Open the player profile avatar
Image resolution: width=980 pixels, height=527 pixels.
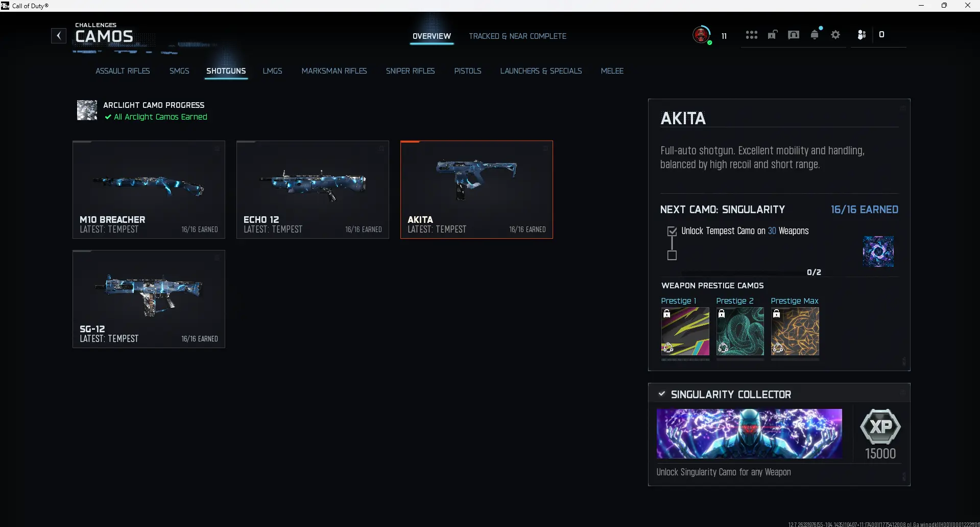point(702,35)
